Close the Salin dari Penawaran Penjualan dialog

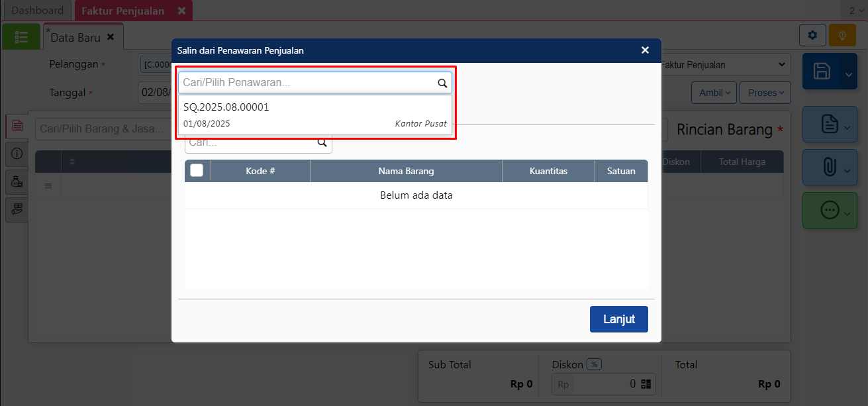tap(645, 50)
